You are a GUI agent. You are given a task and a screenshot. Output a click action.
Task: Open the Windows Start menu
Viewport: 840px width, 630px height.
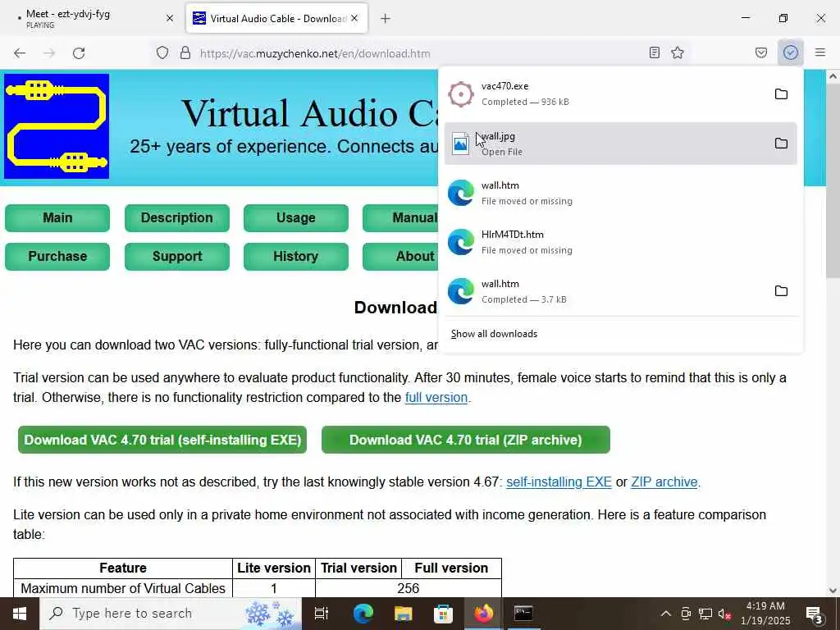pyautogui.click(x=20, y=614)
